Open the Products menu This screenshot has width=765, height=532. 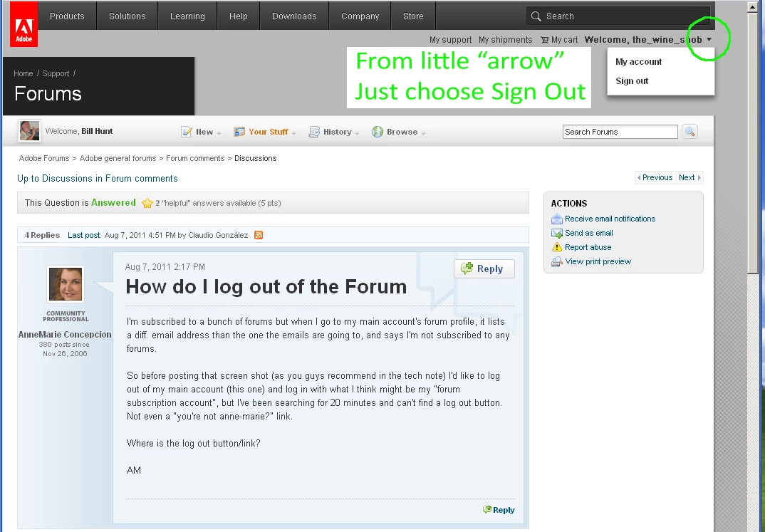pyautogui.click(x=68, y=16)
